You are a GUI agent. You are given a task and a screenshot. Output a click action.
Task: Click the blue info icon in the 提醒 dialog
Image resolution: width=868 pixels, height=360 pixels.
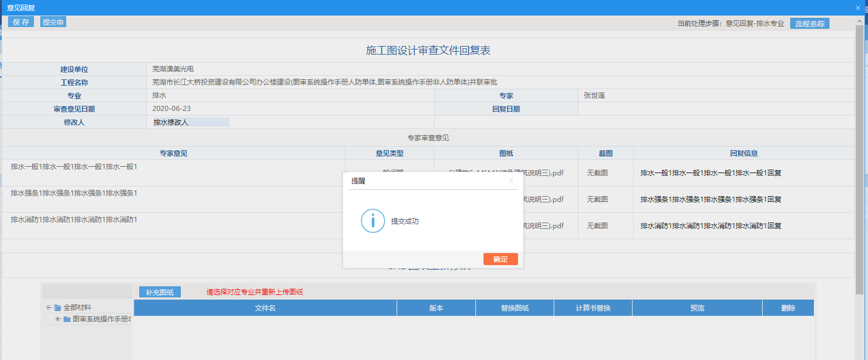pos(372,221)
